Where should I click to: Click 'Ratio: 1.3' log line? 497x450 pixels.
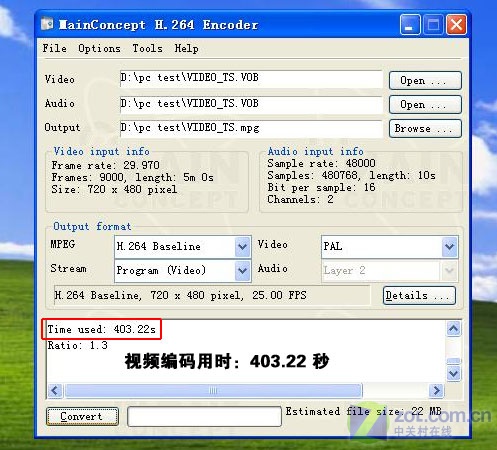click(x=77, y=345)
